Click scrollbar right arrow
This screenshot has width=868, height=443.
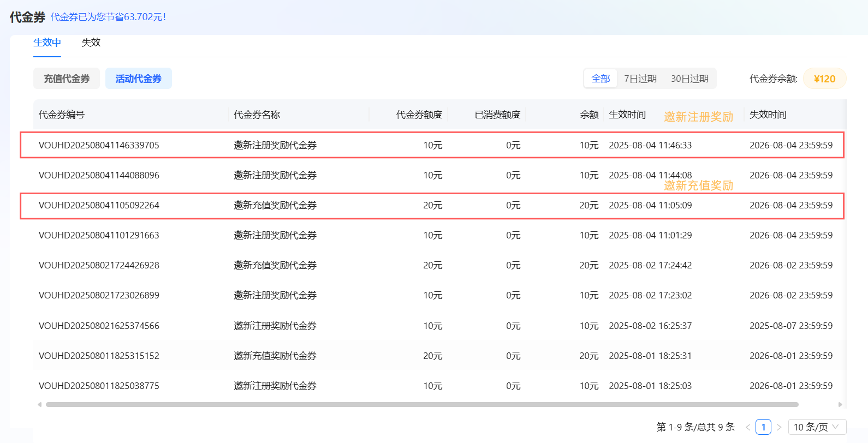(x=840, y=405)
